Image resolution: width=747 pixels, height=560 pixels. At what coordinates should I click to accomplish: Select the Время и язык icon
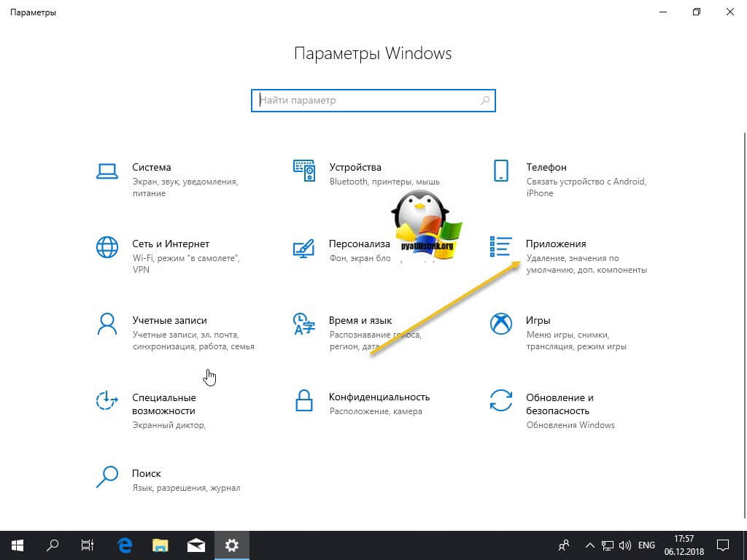(x=304, y=324)
